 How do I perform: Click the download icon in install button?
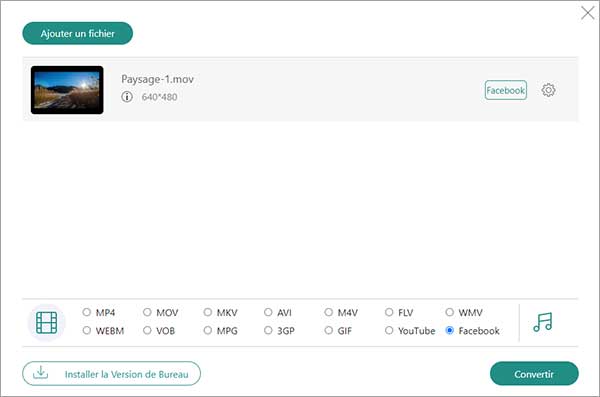coord(40,372)
